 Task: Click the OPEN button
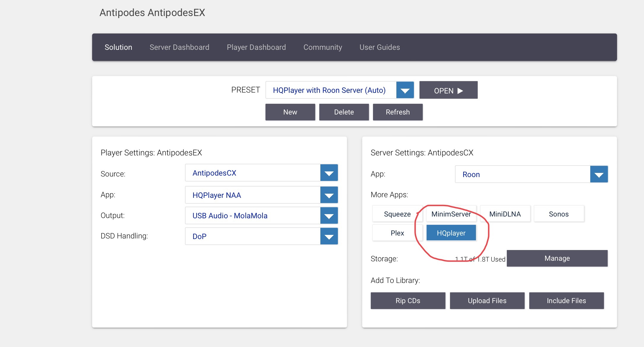pyautogui.click(x=448, y=90)
